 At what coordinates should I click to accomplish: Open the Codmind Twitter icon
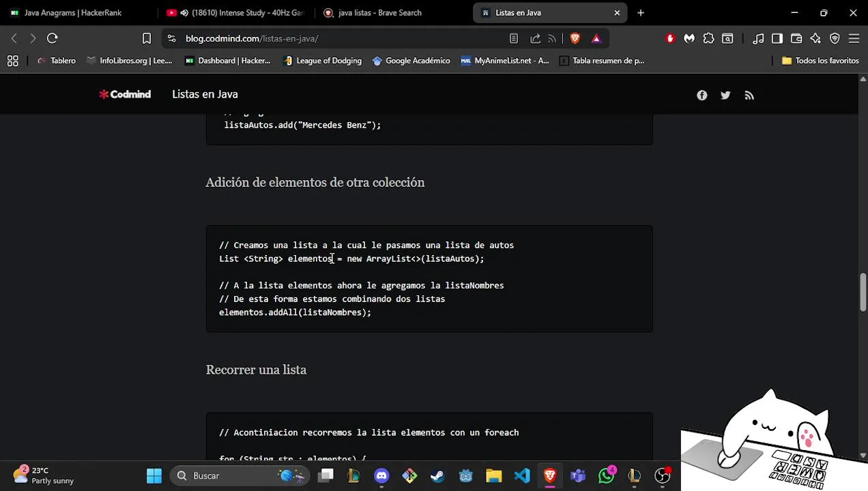pyautogui.click(x=725, y=95)
